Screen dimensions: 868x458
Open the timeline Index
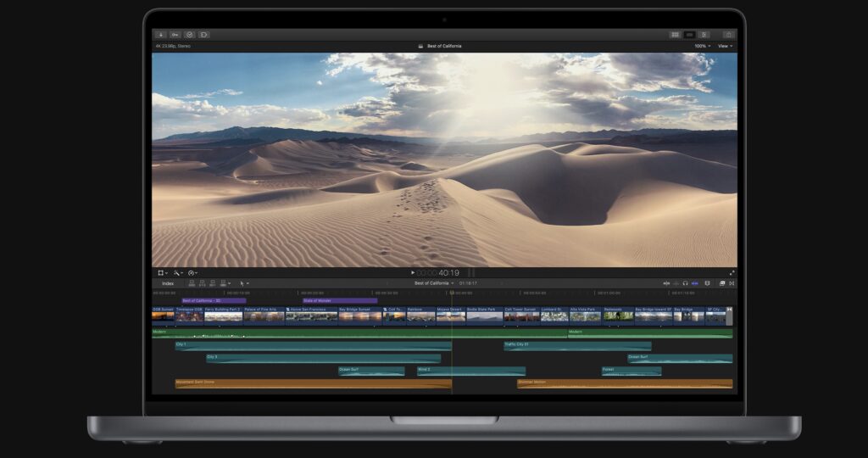tap(168, 283)
